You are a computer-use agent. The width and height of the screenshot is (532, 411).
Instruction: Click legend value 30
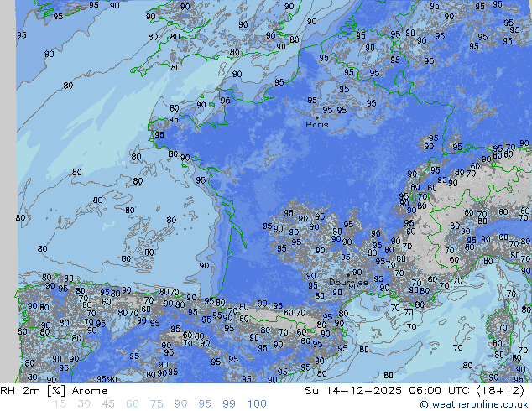click(x=84, y=404)
